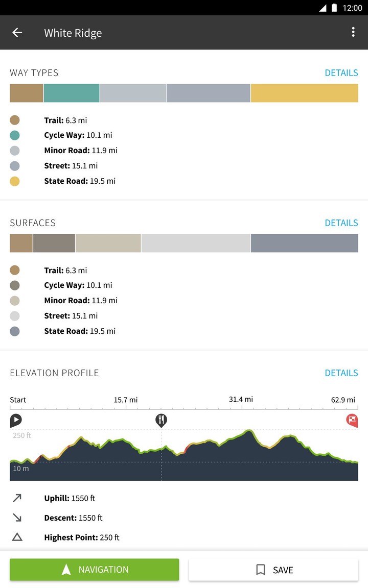Viewport: 368px width, 588px height.
Task: Open Way Types details
Action: [341, 73]
